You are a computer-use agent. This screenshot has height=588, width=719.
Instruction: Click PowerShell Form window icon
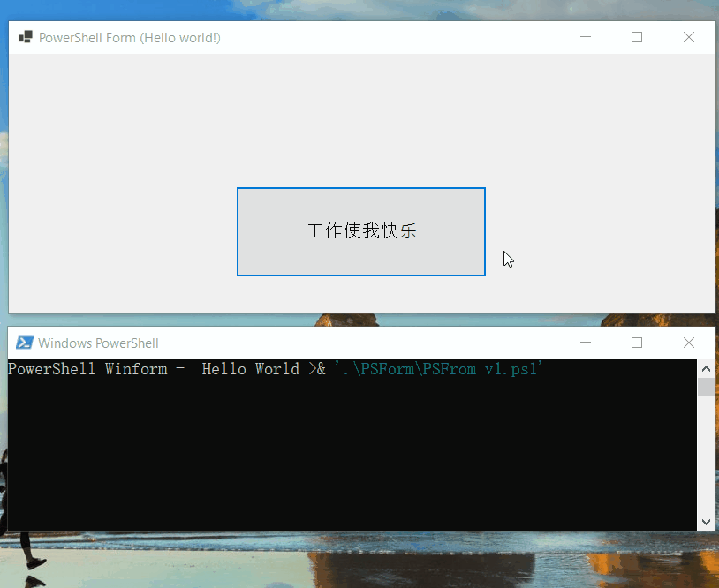(x=26, y=37)
